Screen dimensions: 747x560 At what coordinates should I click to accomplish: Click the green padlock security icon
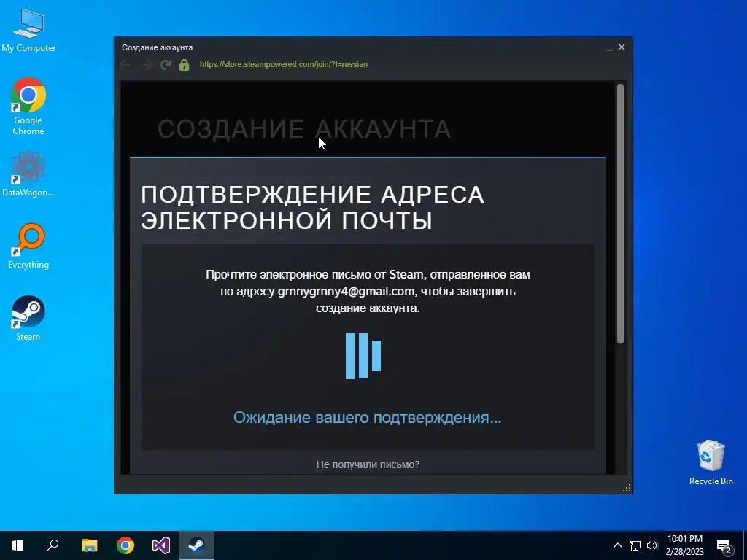pyautogui.click(x=185, y=65)
